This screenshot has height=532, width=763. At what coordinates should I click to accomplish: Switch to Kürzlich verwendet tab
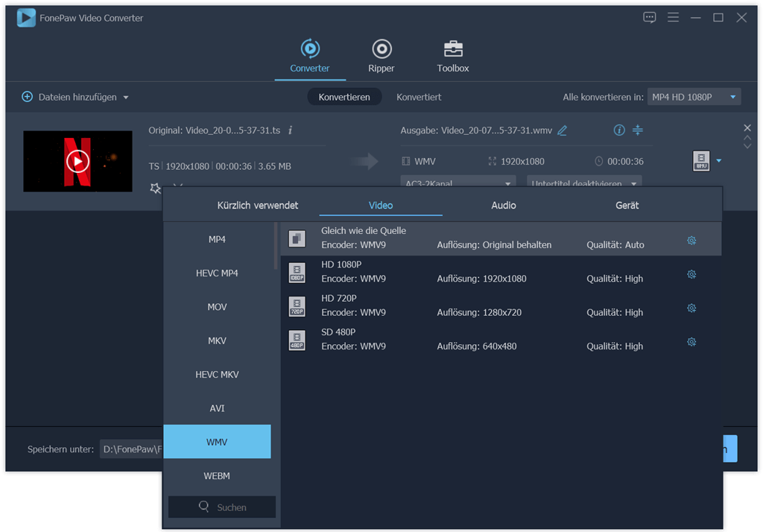click(257, 206)
